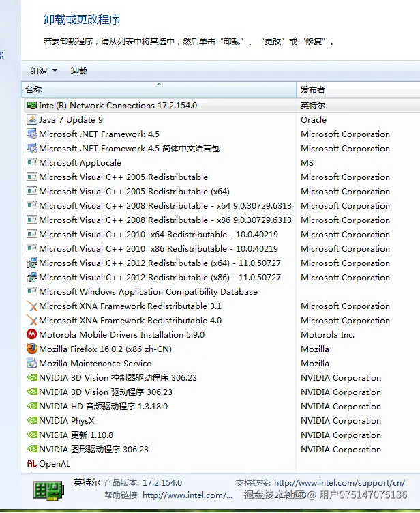
Task: Click Motorola Inc. publisher cell
Action: (327, 335)
